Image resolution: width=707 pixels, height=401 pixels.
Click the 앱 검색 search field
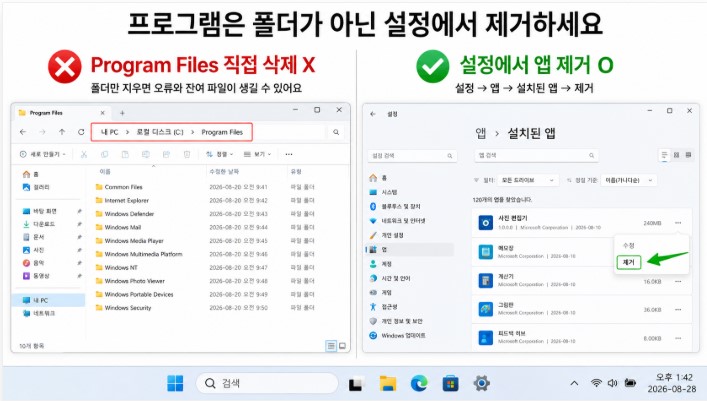click(x=537, y=155)
